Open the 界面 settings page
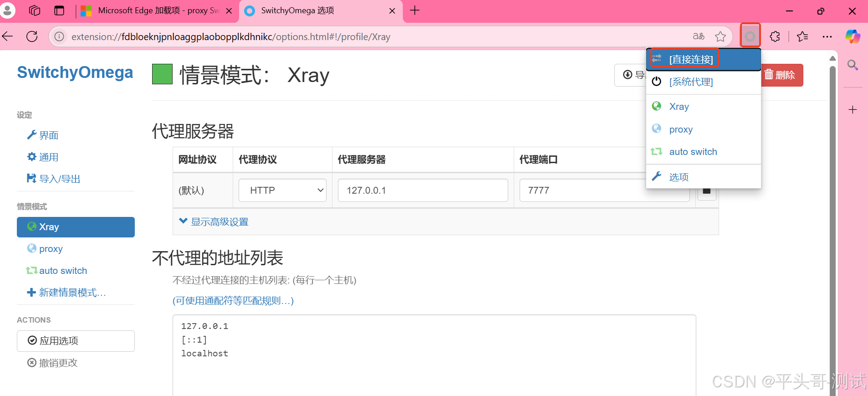 (43, 135)
